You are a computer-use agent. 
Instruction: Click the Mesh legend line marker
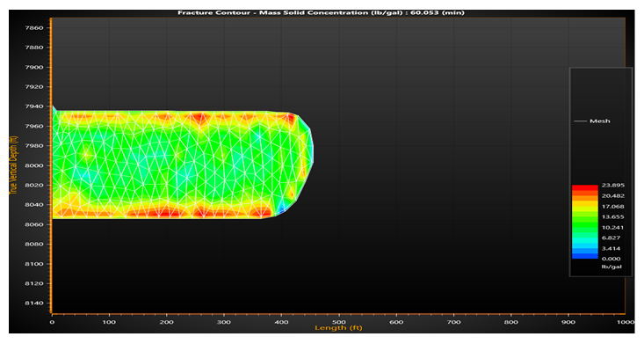(580, 121)
